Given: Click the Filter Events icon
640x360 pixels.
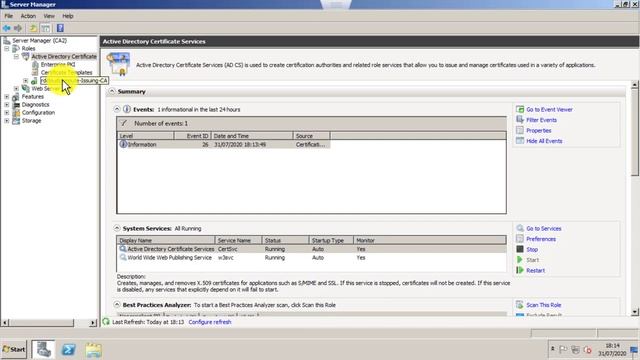Looking at the screenshot, I should coord(520,120).
